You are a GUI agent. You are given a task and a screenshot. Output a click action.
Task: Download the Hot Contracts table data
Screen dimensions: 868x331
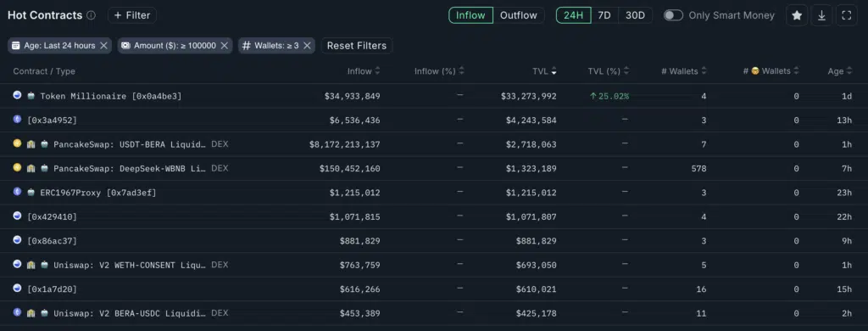click(821, 15)
